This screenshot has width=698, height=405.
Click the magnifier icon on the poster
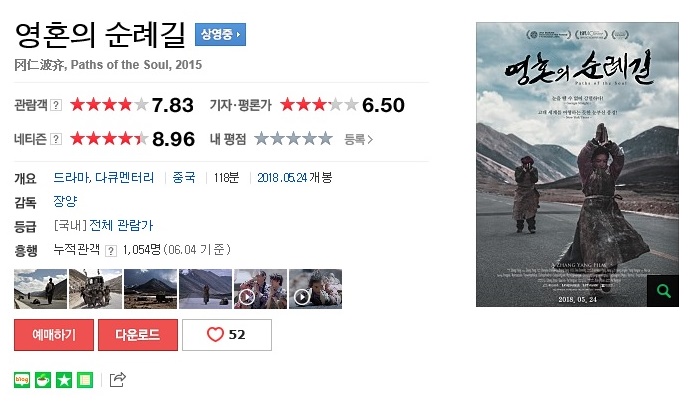click(662, 291)
